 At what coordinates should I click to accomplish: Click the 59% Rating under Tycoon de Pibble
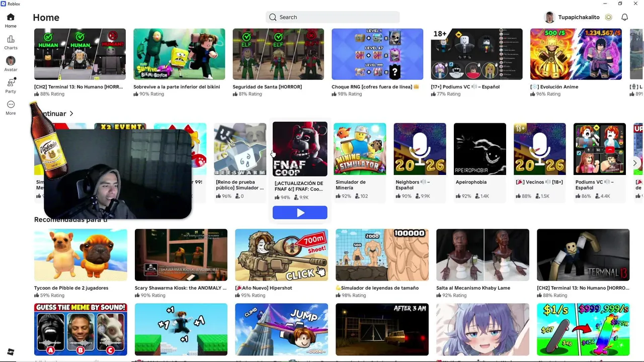[x=49, y=296]
